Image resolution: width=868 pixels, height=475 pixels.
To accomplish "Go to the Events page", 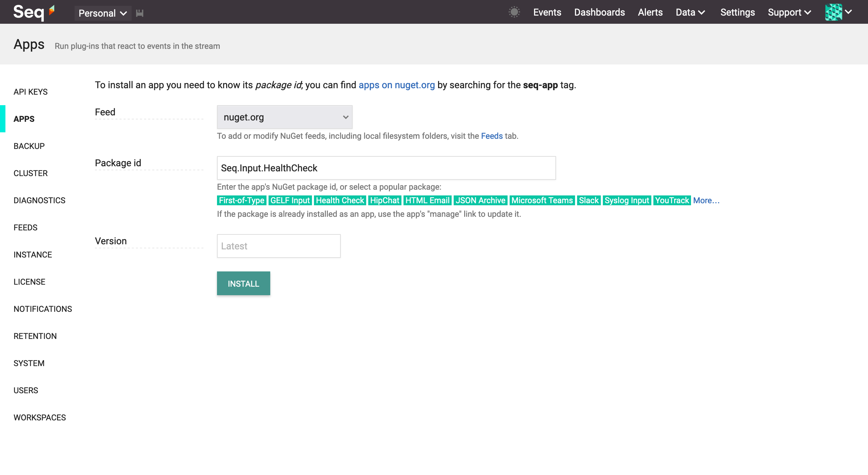I will (547, 12).
